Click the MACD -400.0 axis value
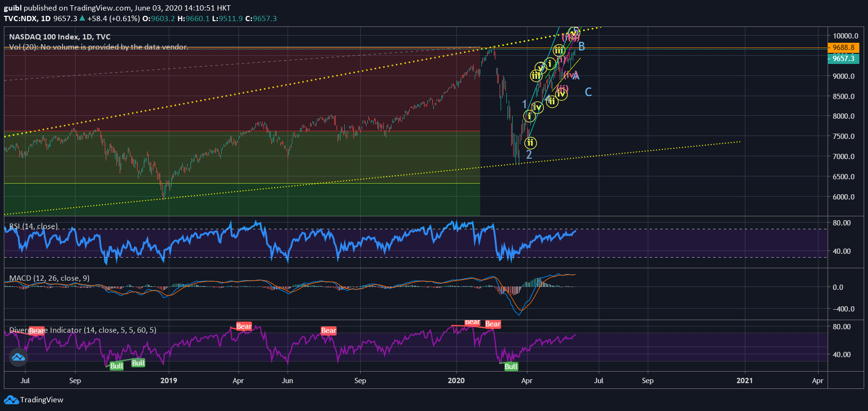 [844, 309]
